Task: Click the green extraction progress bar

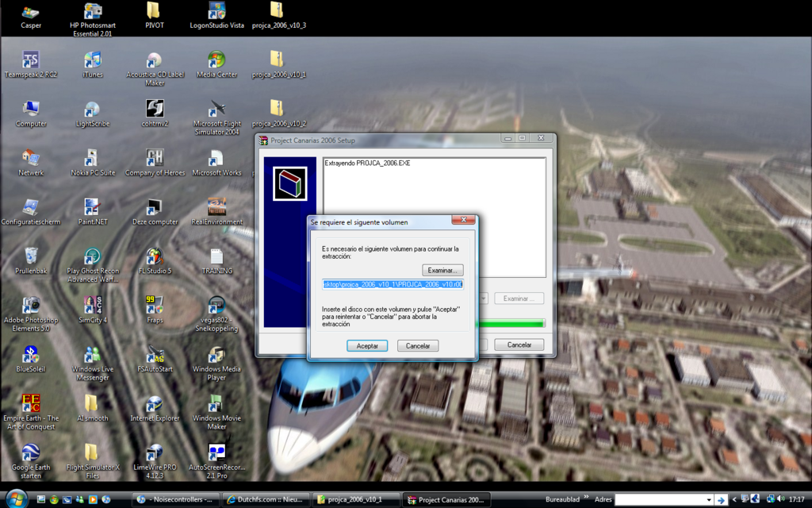Action: click(x=512, y=324)
